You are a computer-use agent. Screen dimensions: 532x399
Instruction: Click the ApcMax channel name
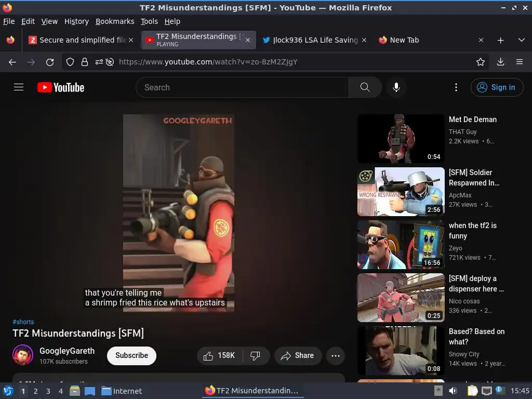[x=460, y=195]
